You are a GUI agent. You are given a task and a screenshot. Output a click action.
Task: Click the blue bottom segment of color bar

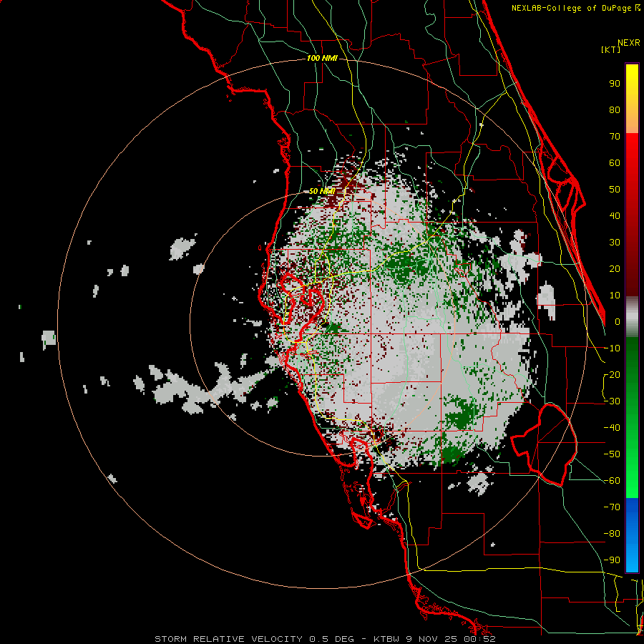[632, 535]
